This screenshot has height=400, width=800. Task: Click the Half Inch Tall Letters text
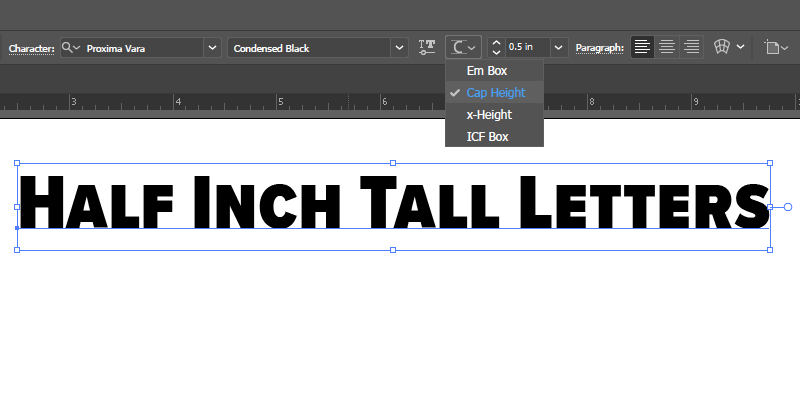click(394, 202)
